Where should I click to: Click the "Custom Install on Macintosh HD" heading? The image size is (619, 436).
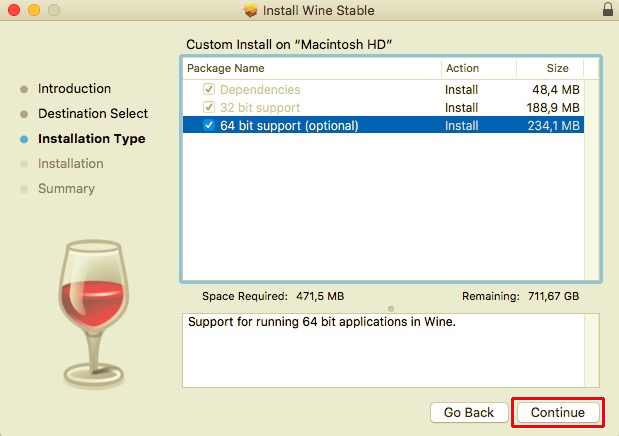point(289,44)
